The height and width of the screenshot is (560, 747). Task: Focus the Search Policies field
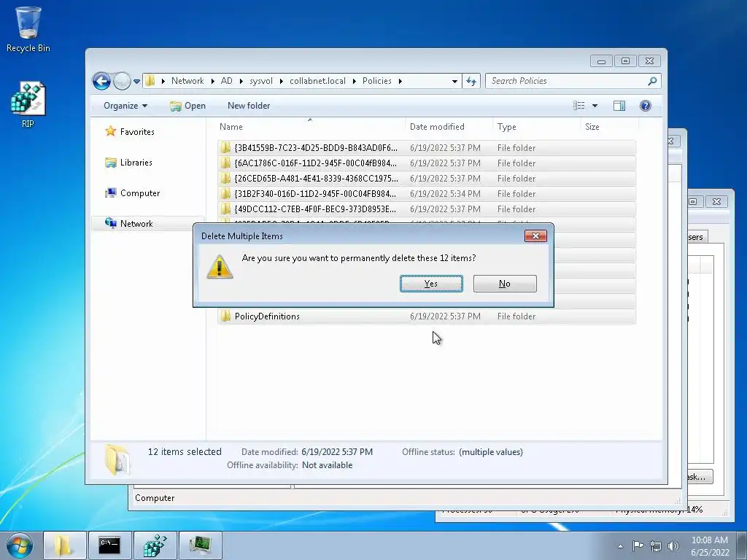(567, 81)
